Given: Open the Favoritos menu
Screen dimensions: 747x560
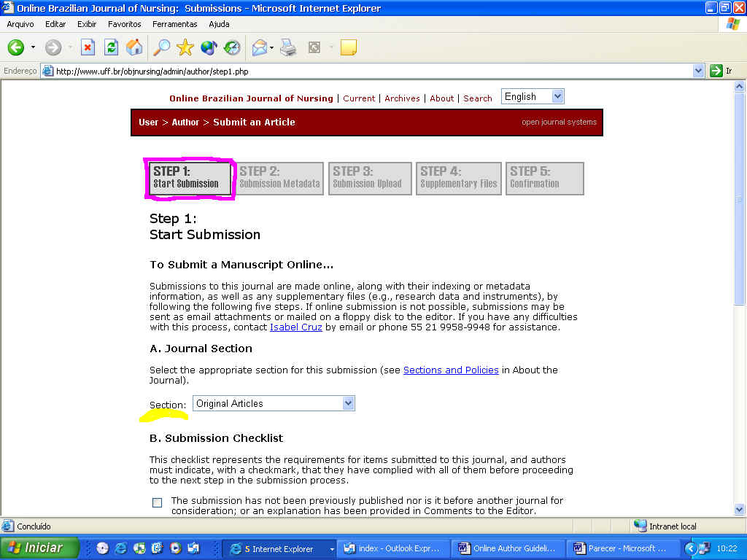Looking at the screenshot, I should (x=125, y=24).
